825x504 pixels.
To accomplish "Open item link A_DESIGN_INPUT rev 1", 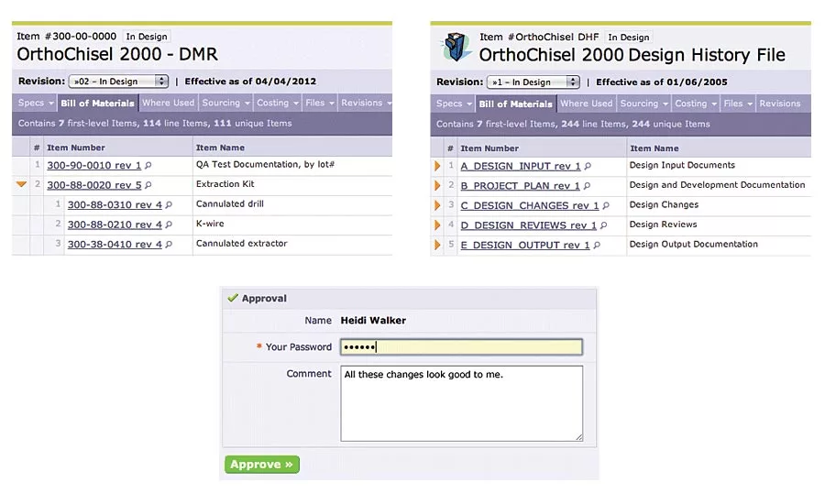I will pos(521,166).
